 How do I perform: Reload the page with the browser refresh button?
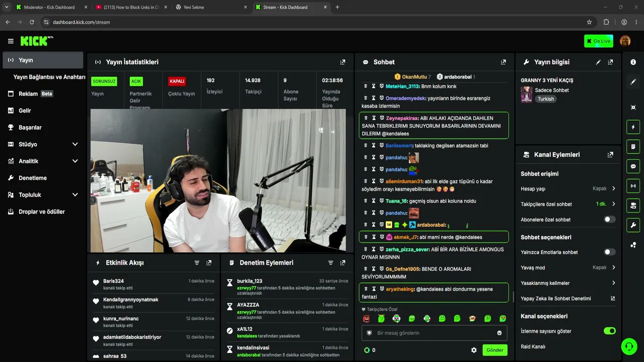point(32,22)
